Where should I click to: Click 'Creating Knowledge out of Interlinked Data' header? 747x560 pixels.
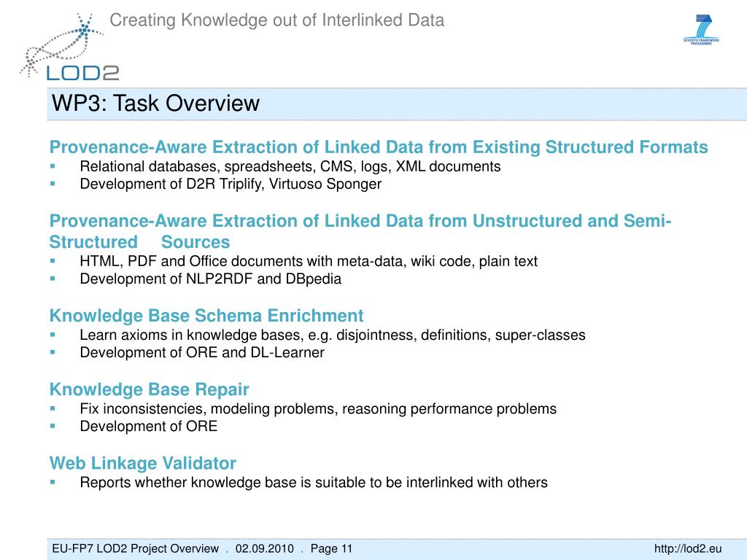(x=276, y=20)
